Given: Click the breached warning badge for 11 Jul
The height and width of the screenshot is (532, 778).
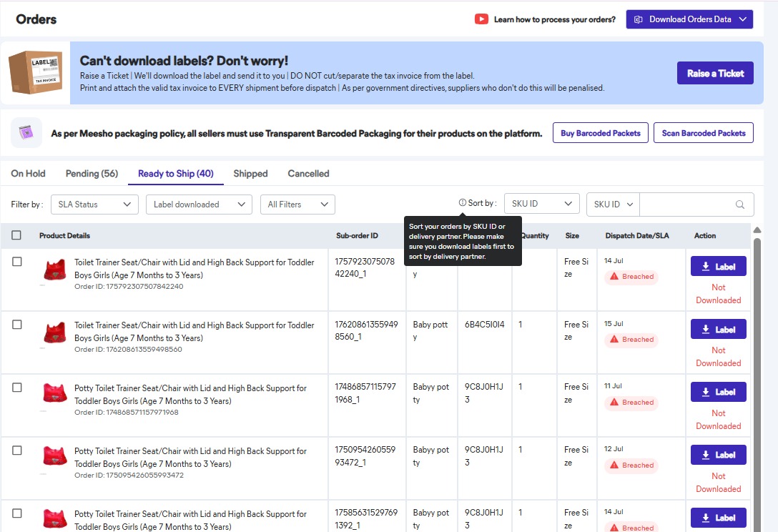Looking at the screenshot, I should (631, 403).
